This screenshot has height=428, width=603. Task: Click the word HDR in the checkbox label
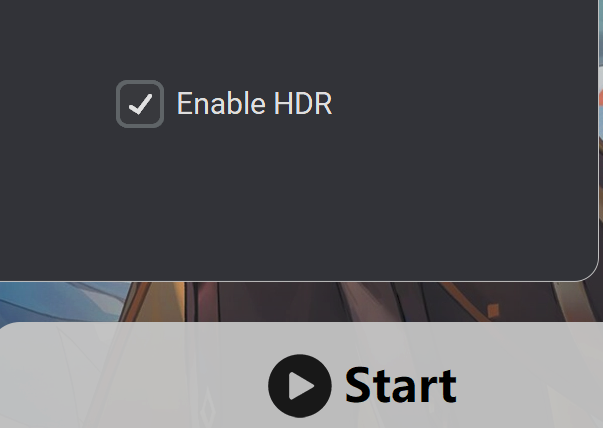click(303, 103)
